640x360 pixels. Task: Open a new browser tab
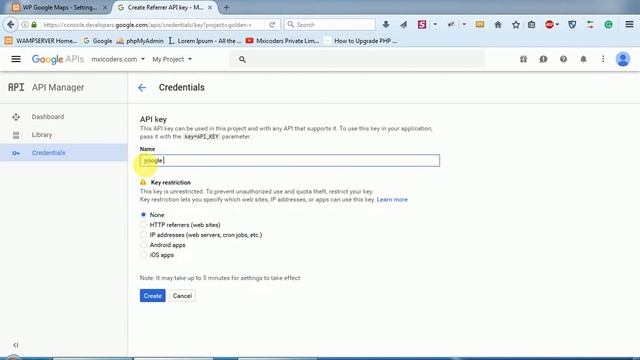pos(227,7)
